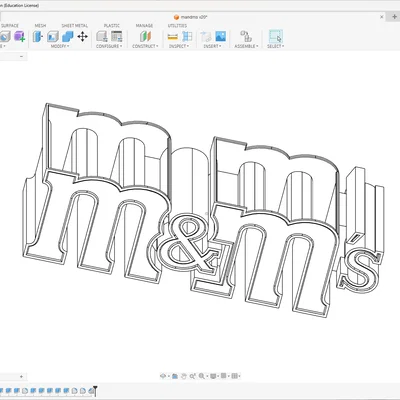Screen dimensions: 400x400
Task: Start the Measure ruler tool
Action: click(x=172, y=36)
